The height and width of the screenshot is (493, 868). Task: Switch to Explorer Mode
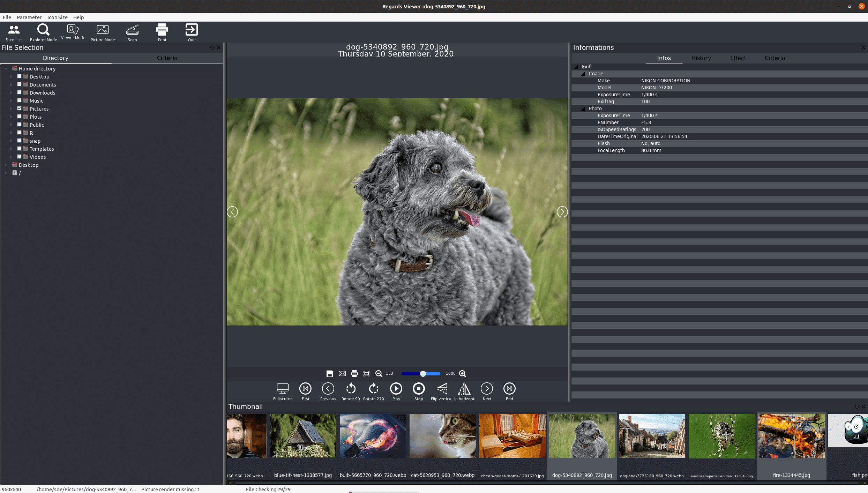pyautogui.click(x=43, y=32)
